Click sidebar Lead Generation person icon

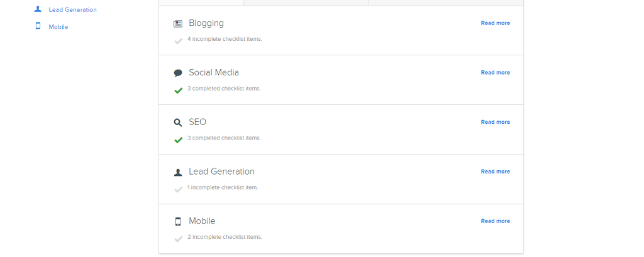38,9
